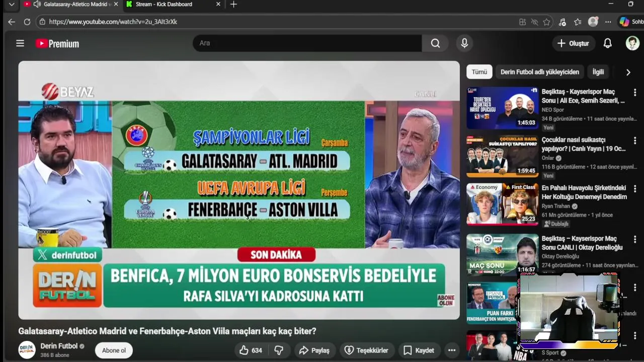Focus the Ara search field
The height and width of the screenshot is (362, 644).
307,43
